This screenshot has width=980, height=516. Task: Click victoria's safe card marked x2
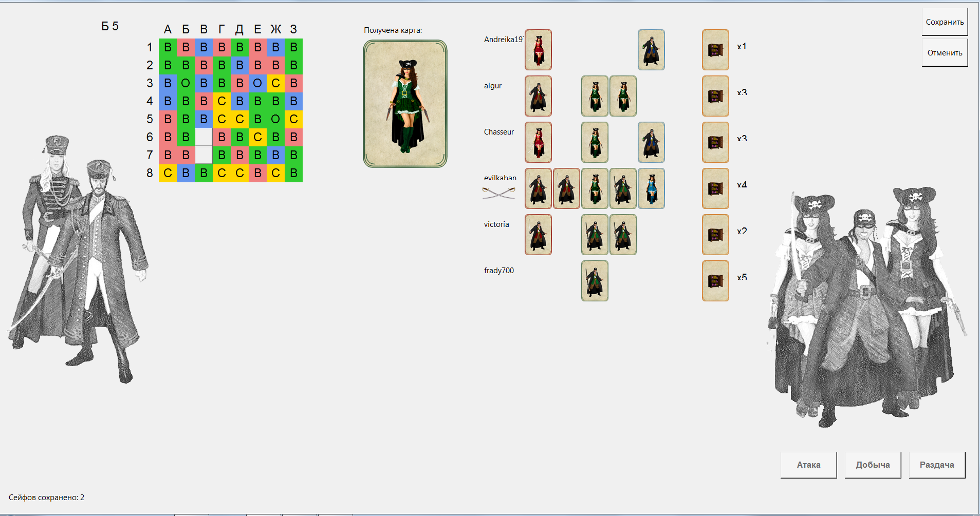[715, 235]
